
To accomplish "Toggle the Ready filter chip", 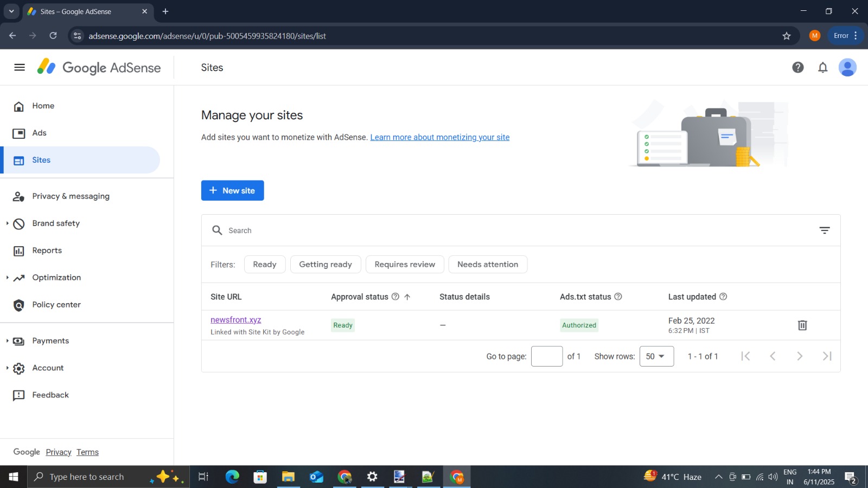I will [x=265, y=265].
